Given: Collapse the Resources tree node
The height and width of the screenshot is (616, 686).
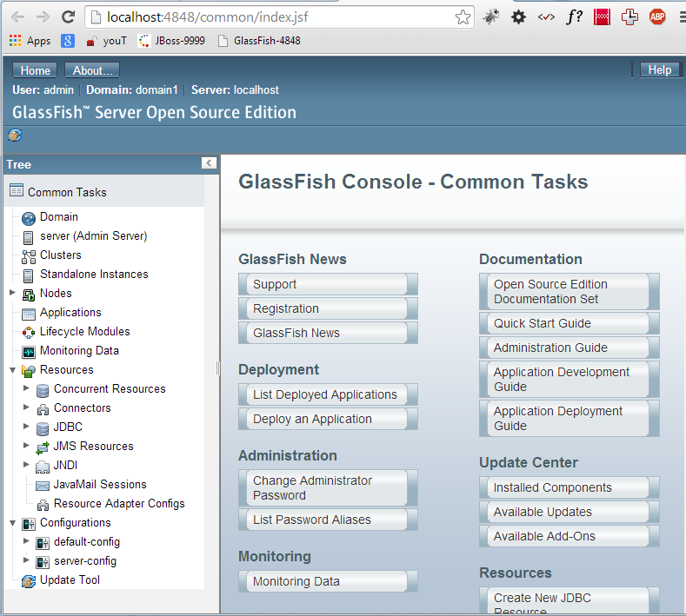Looking at the screenshot, I should click(12, 370).
